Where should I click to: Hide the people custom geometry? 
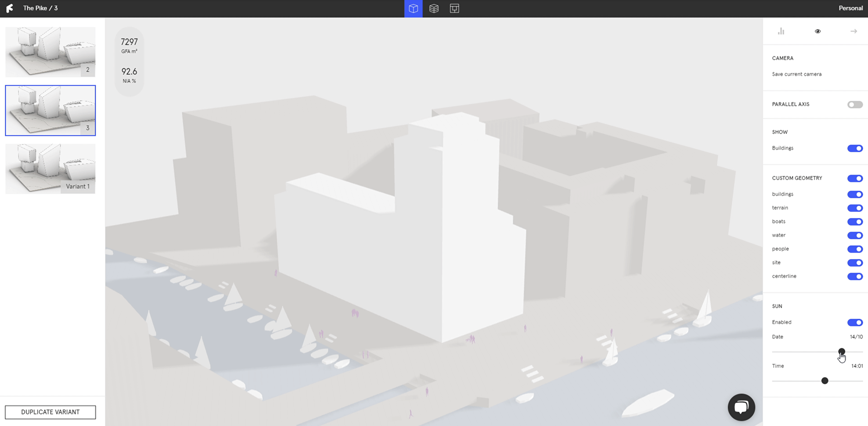pos(854,249)
